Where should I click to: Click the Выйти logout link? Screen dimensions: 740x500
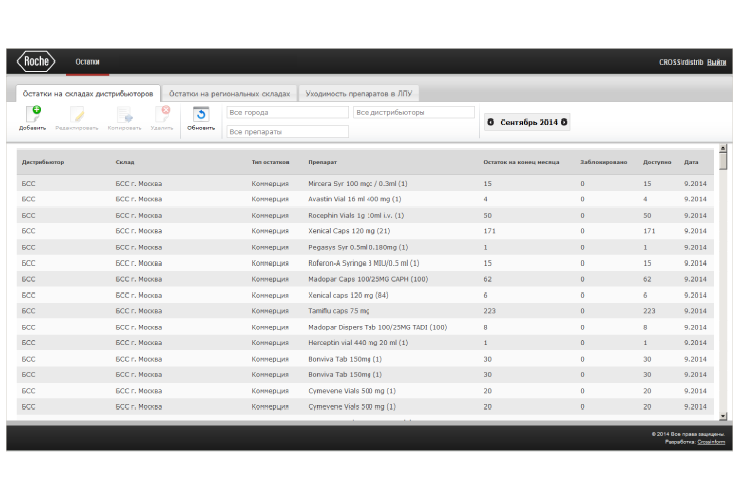tap(717, 62)
